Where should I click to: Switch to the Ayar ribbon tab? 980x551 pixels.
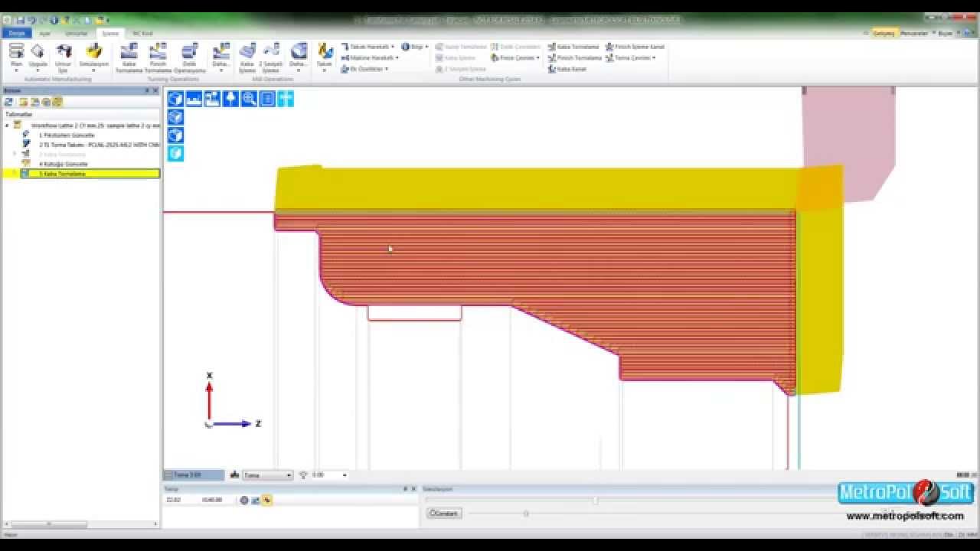pos(45,34)
